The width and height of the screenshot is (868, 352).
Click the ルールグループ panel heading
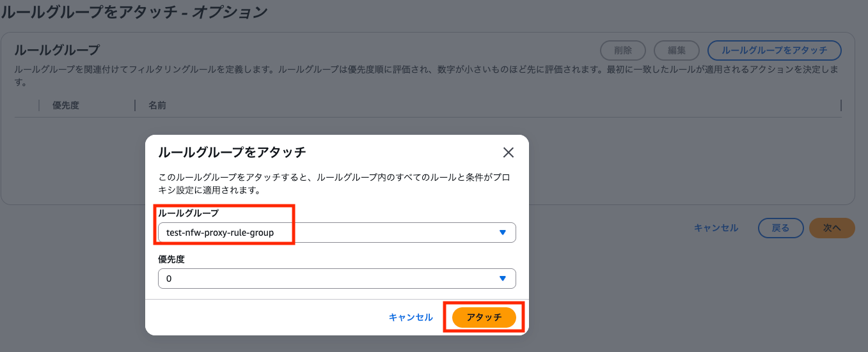[x=57, y=50]
